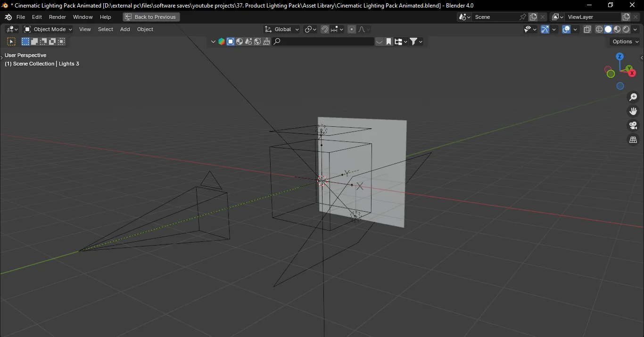Open the Add menu
The height and width of the screenshot is (337, 644).
pyautogui.click(x=124, y=29)
